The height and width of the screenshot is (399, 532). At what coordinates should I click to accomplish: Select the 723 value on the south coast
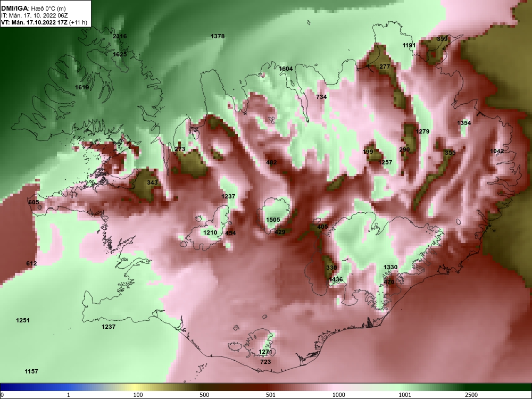[x=265, y=362]
